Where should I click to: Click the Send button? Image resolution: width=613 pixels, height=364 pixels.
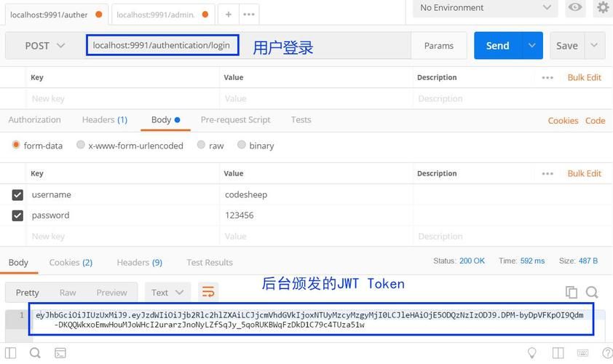coord(498,45)
